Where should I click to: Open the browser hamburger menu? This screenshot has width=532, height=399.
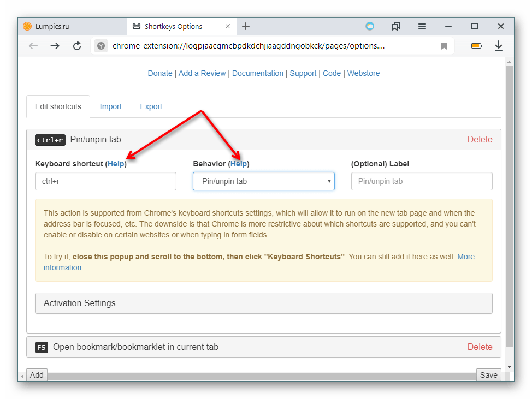click(x=422, y=26)
